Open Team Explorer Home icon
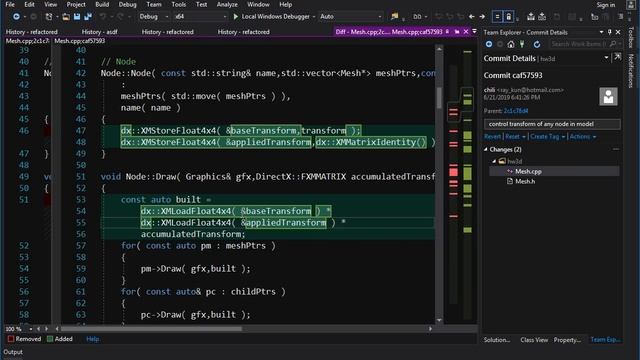 coord(511,44)
